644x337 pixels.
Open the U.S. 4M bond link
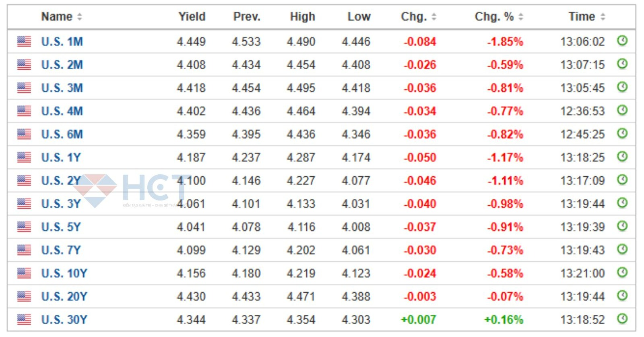(62, 111)
